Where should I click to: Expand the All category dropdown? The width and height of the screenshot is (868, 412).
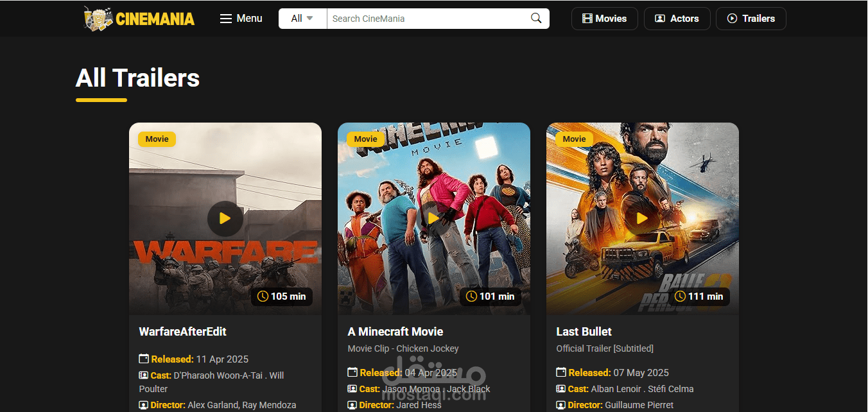pyautogui.click(x=302, y=19)
